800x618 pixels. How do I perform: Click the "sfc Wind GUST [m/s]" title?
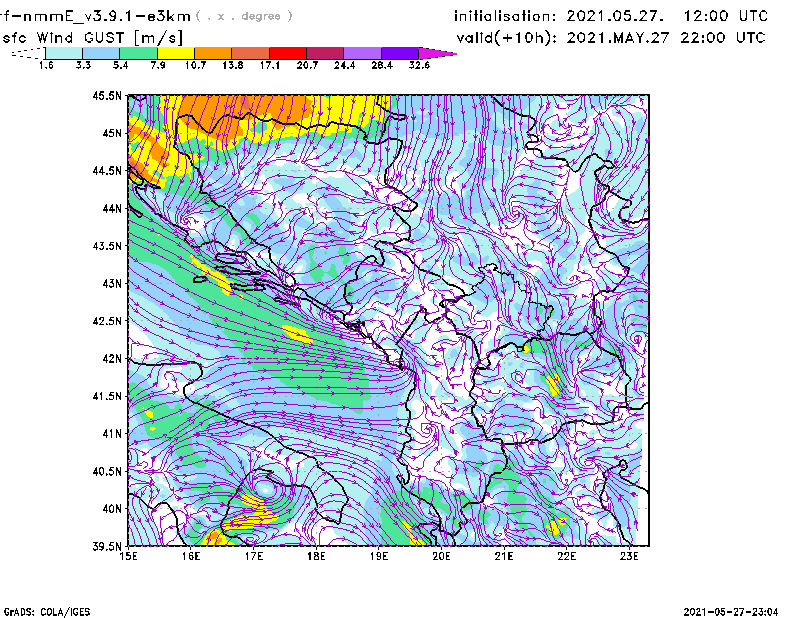coord(92,38)
